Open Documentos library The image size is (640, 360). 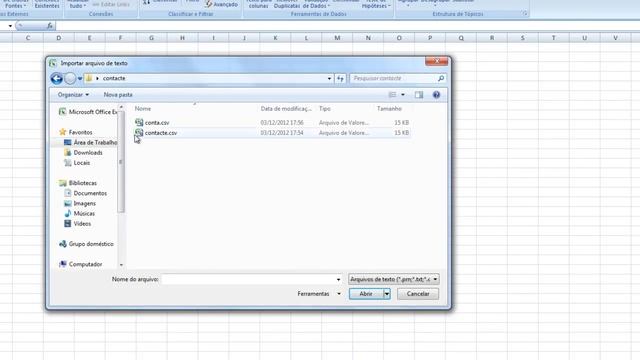point(86,193)
